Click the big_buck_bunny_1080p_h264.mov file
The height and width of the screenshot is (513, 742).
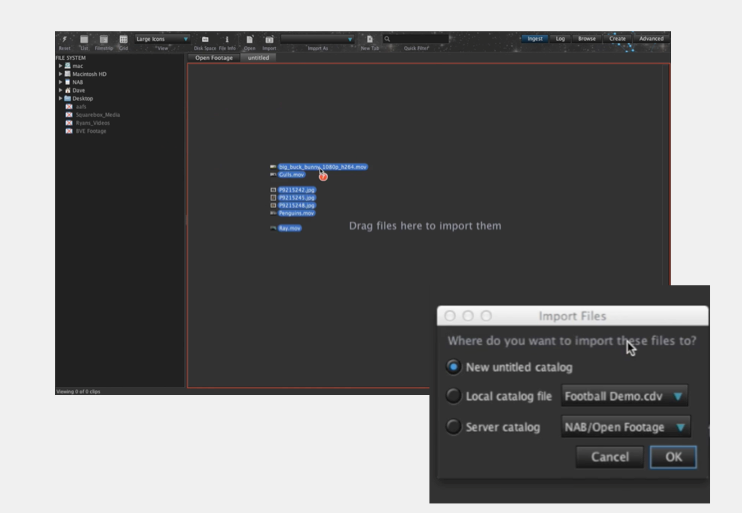click(x=323, y=167)
